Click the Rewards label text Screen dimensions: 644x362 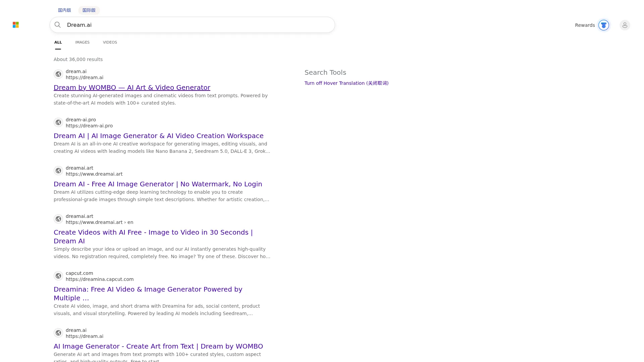click(585, 25)
